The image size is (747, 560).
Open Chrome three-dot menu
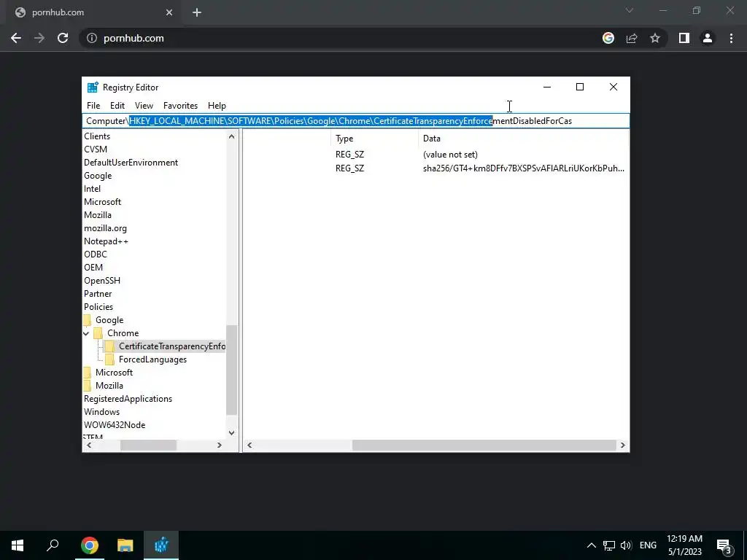(x=731, y=38)
